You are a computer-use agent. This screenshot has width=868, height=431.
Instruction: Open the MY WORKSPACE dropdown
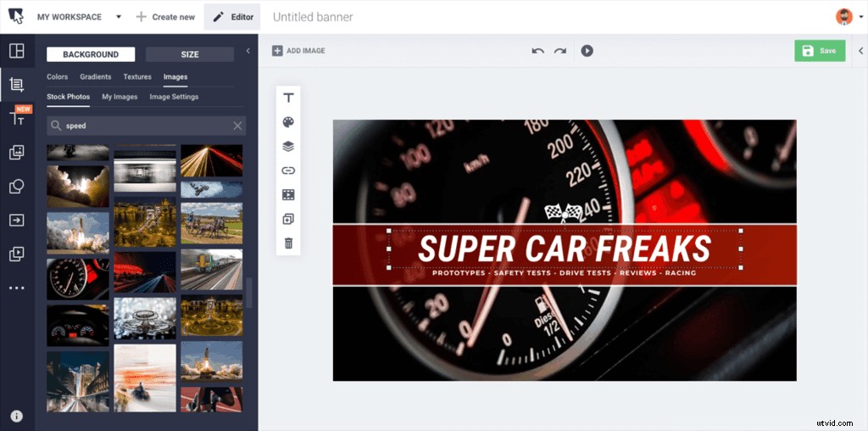[x=79, y=17]
